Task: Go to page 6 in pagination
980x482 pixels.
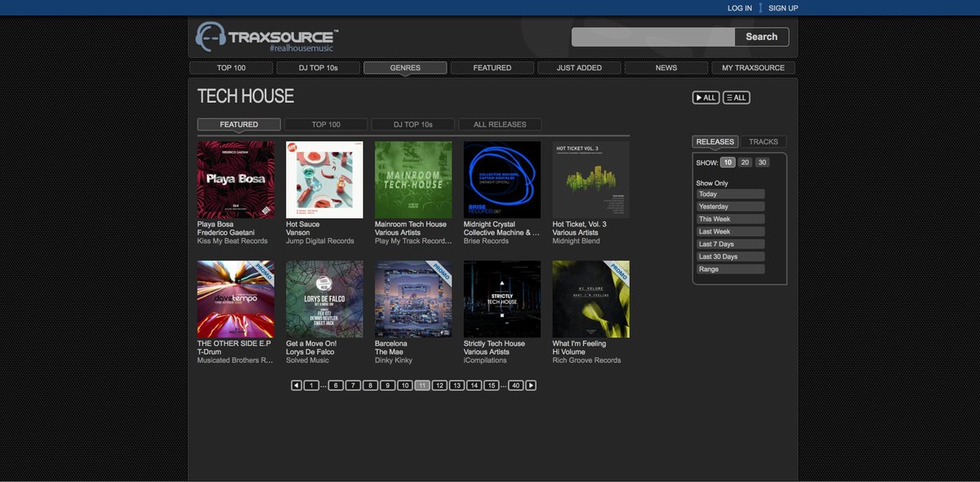Action: (336, 386)
